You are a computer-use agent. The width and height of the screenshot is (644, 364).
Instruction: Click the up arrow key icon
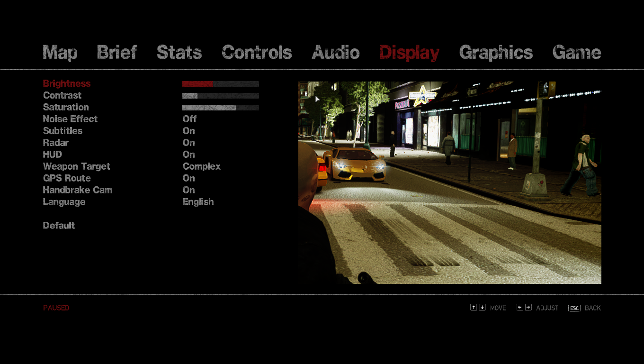(x=474, y=307)
